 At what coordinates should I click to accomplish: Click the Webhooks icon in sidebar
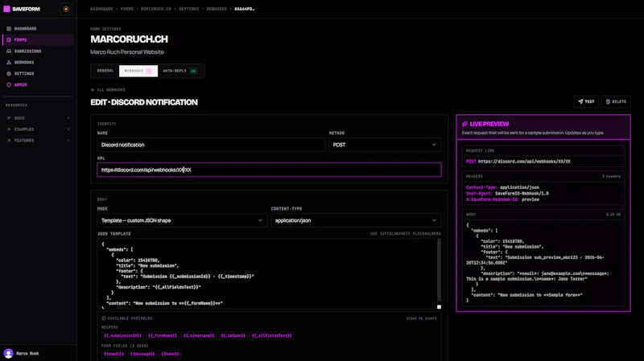coord(9,63)
